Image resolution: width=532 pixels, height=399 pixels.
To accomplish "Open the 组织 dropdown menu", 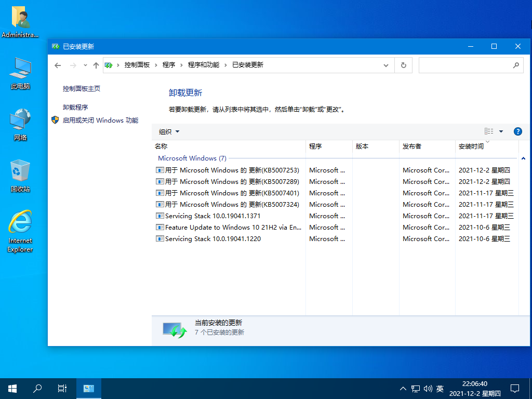I will (x=169, y=131).
